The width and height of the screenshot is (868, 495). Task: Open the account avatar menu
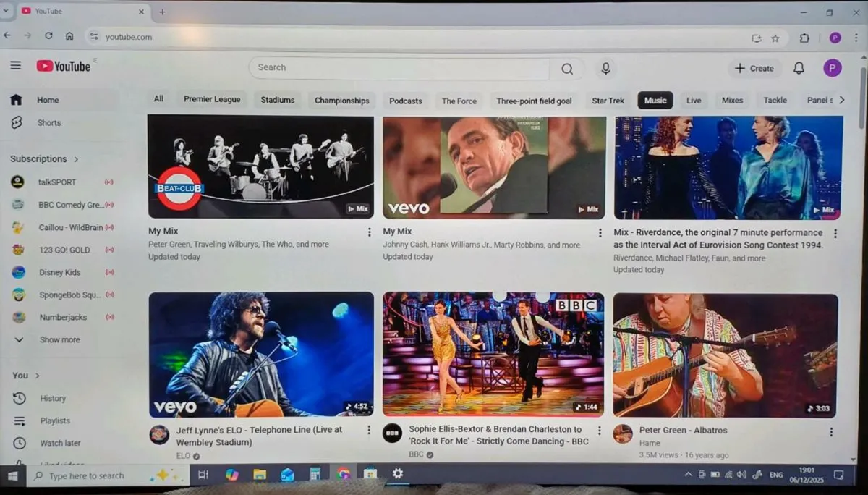click(832, 68)
